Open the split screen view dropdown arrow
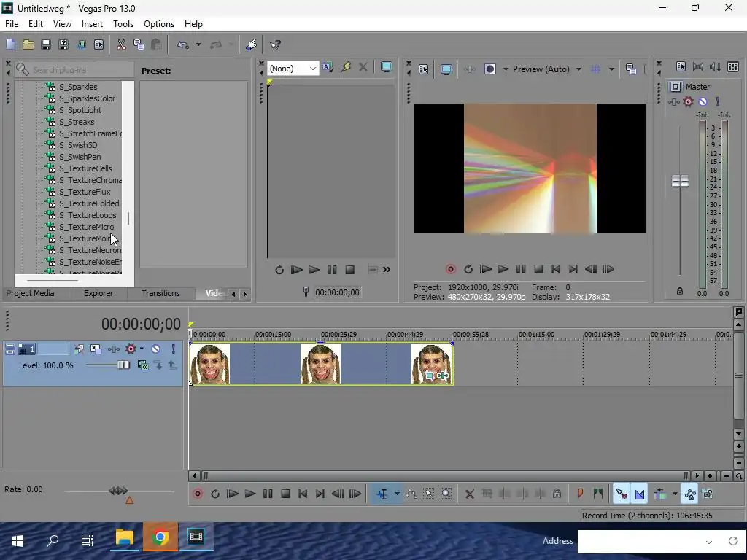Image resolution: width=747 pixels, height=560 pixels. 506,69
